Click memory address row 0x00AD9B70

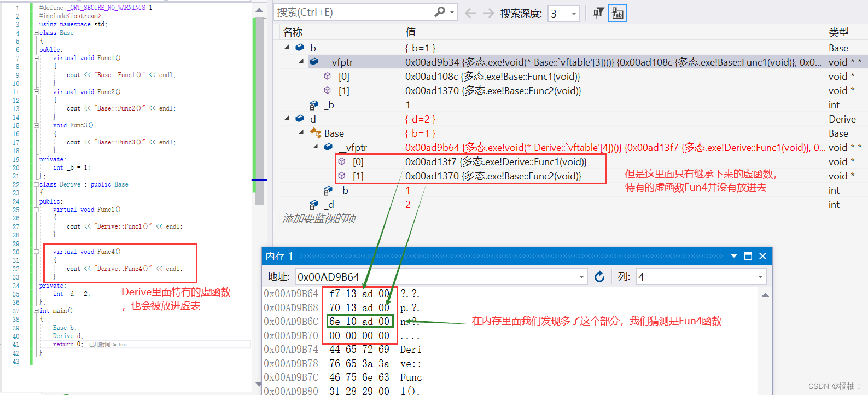pos(291,336)
